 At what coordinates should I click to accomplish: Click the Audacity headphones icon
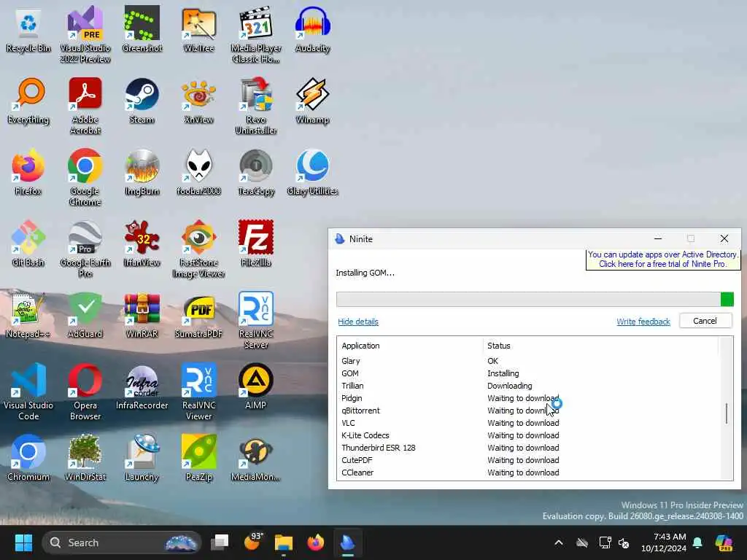point(312,30)
